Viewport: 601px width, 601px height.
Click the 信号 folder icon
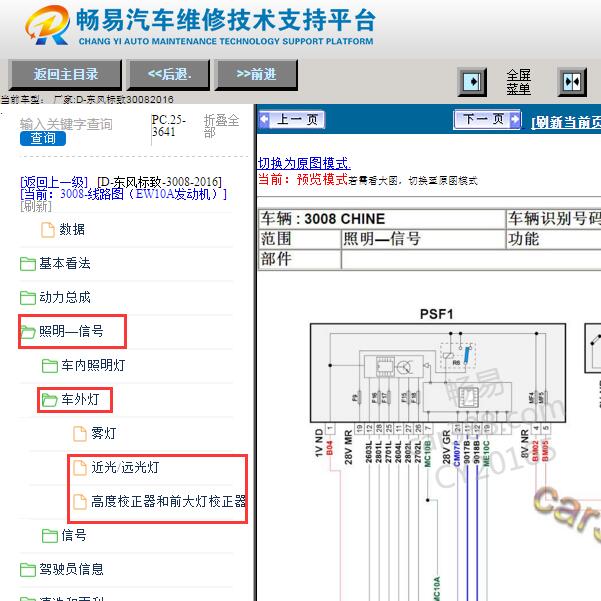point(50,536)
